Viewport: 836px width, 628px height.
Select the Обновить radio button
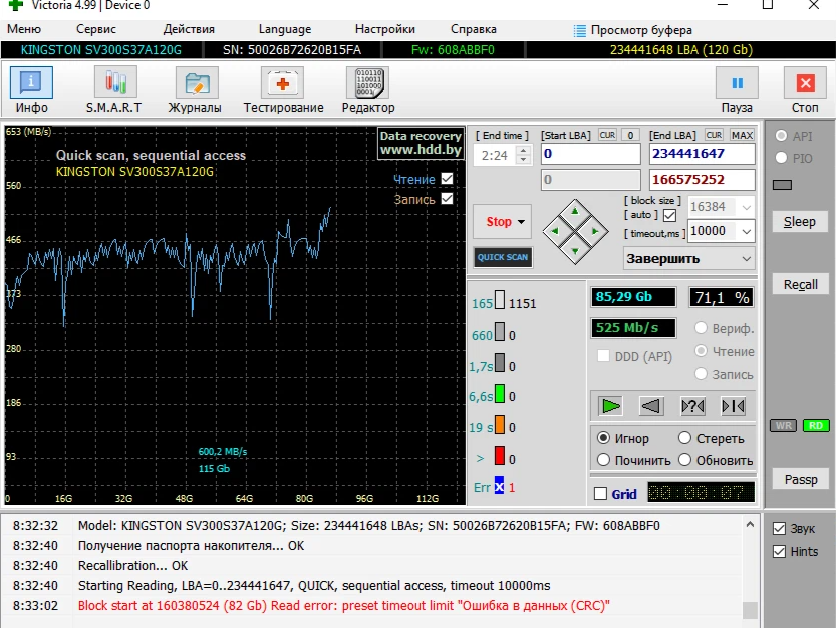[x=685, y=460]
